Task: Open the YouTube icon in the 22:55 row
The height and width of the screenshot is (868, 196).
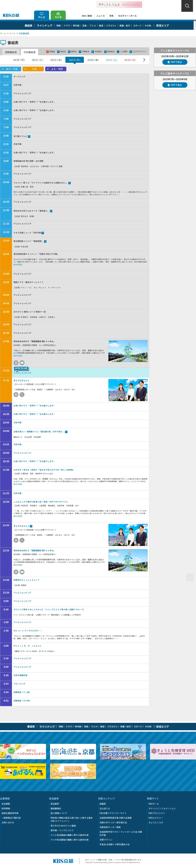Action: pyautogui.click(x=22, y=572)
